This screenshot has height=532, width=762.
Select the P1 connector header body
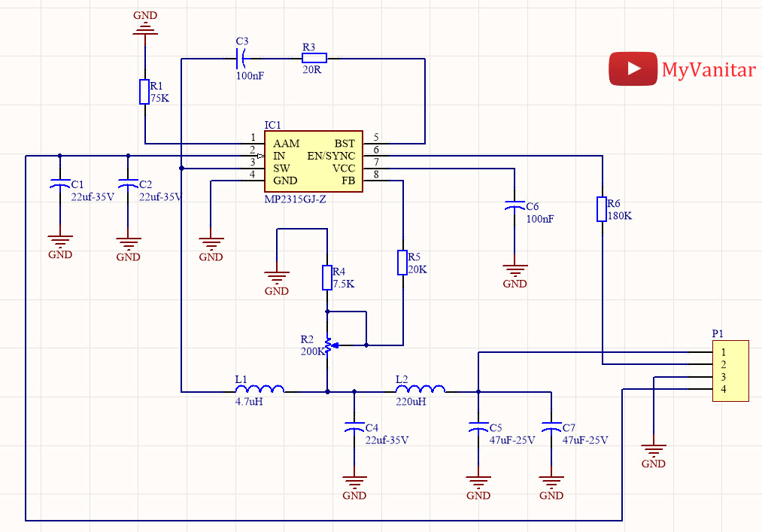click(730, 371)
